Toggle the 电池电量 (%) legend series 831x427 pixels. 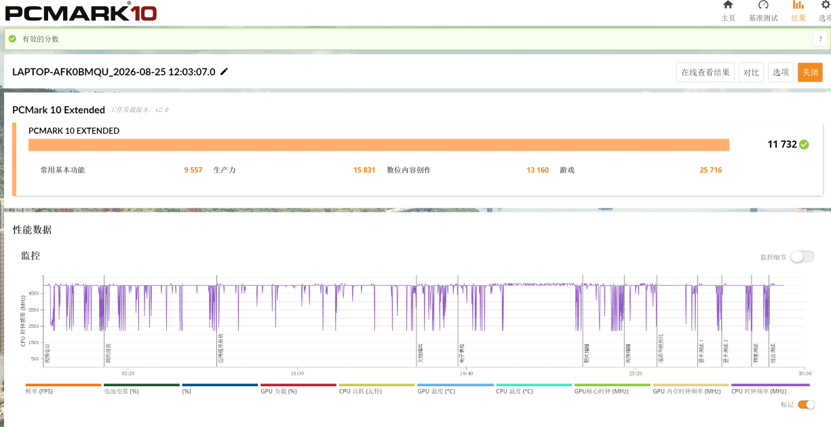141,389
